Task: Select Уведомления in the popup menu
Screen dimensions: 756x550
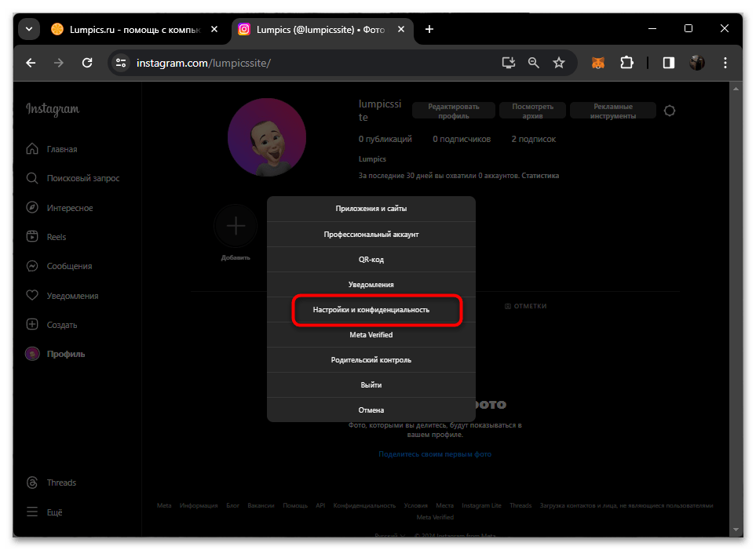Action: click(x=371, y=284)
